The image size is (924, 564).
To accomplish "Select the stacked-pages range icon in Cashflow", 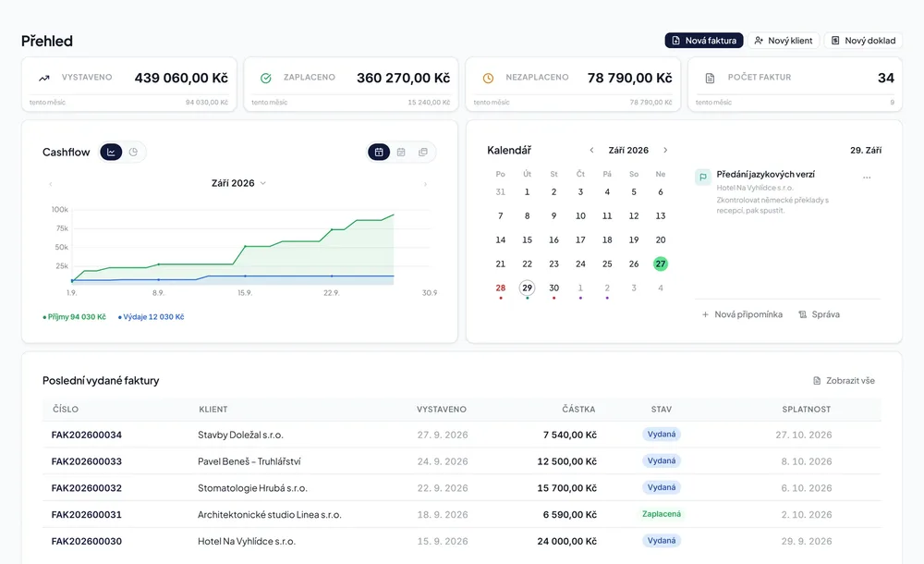I will 423,153.
